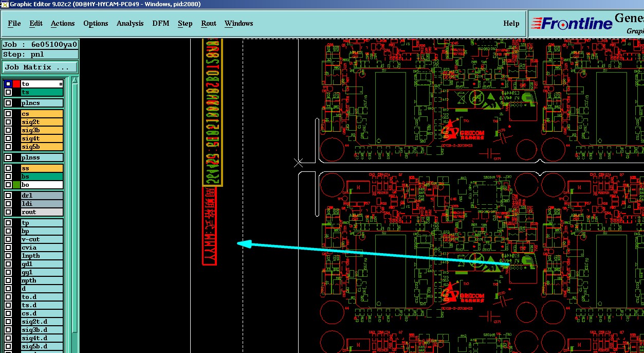Open the Job Matrix button
This screenshot has width=644, height=353.
(x=40, y=67)
